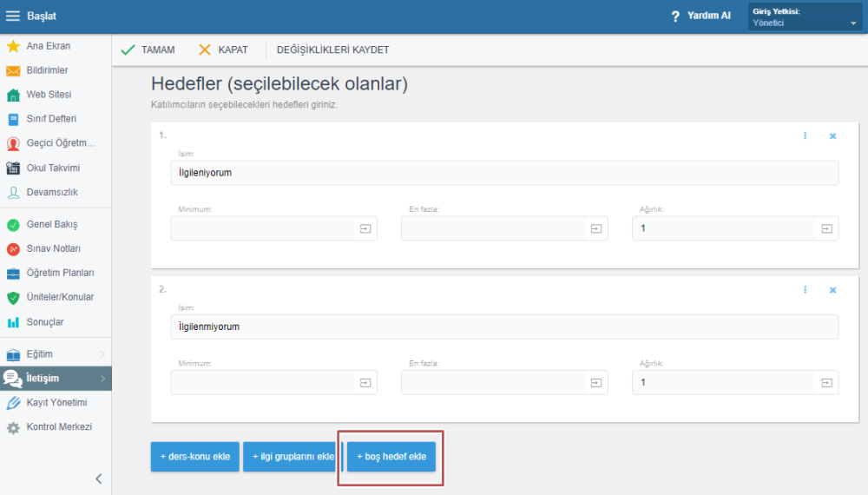Go to Kontrol Merkezi menu item
Image resolution: width=868 pixels, height=495 pixels.
click(58, 427)
